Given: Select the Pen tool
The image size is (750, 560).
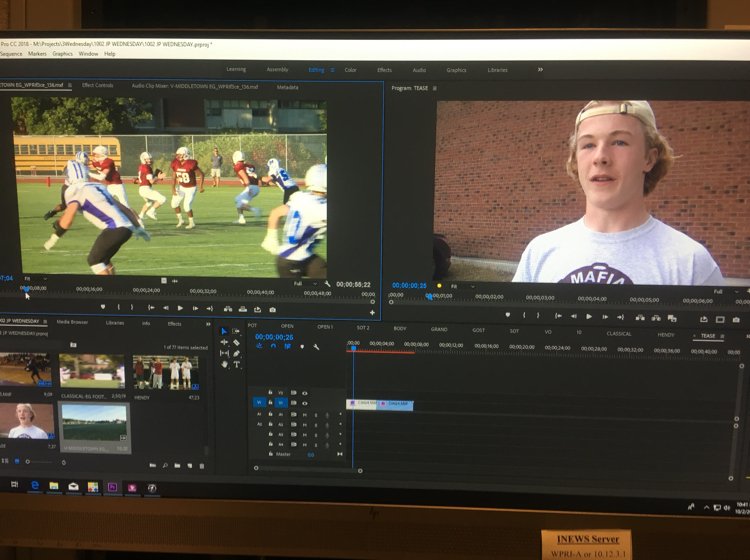Looking at the screenshot, I should [x=236, y=353].
